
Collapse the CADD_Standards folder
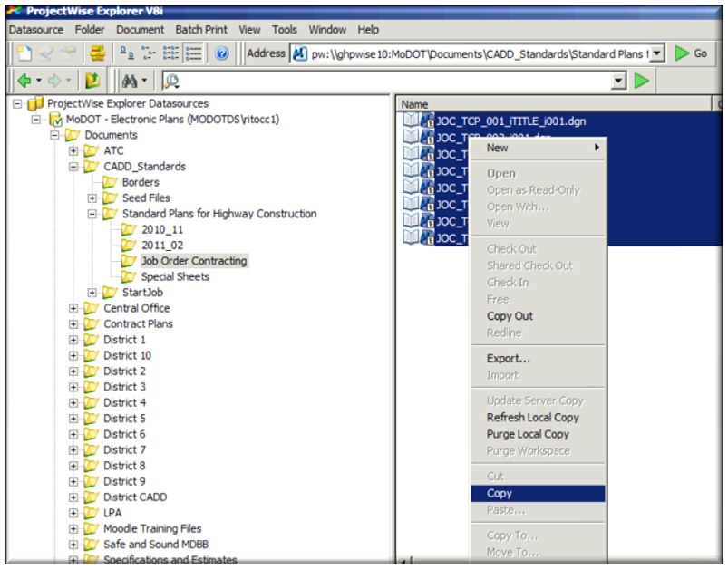point(73,167)
